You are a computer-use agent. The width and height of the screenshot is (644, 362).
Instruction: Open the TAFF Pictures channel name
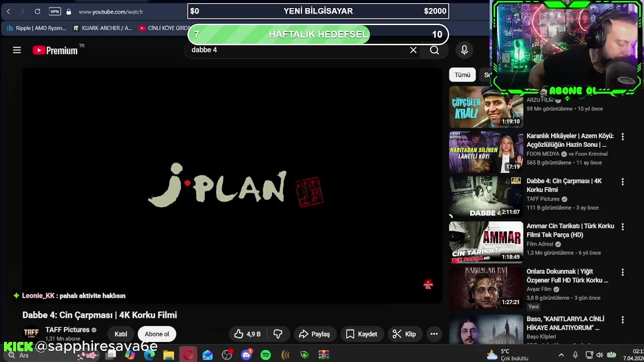tap(67, 330)
